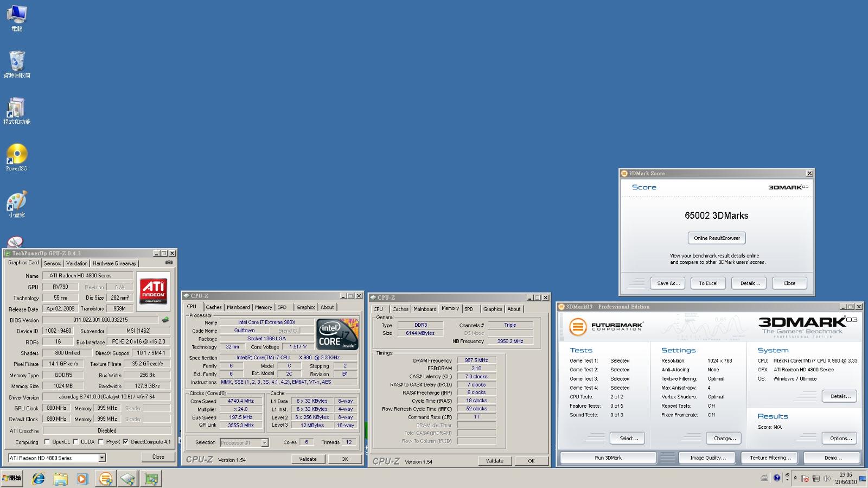
Task: Click the BIOS Version field in GPU-Z
Action: pos(100,320)
